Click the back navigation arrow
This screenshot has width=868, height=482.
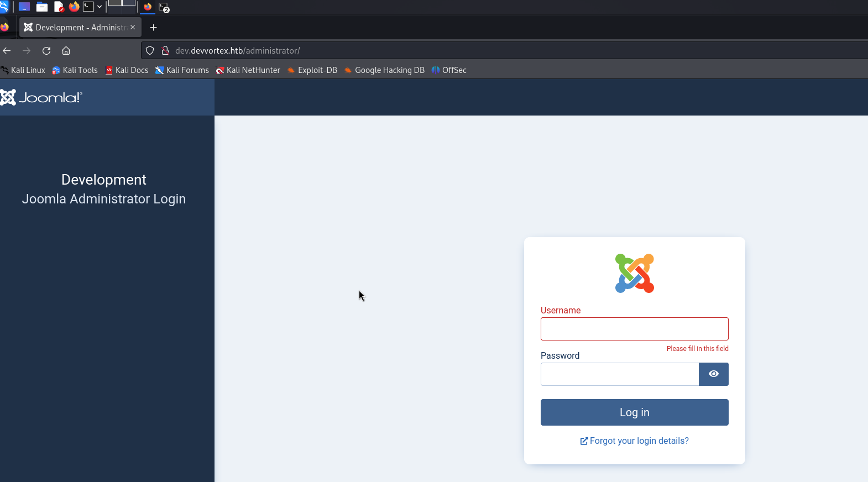click(x=7, y=51)
